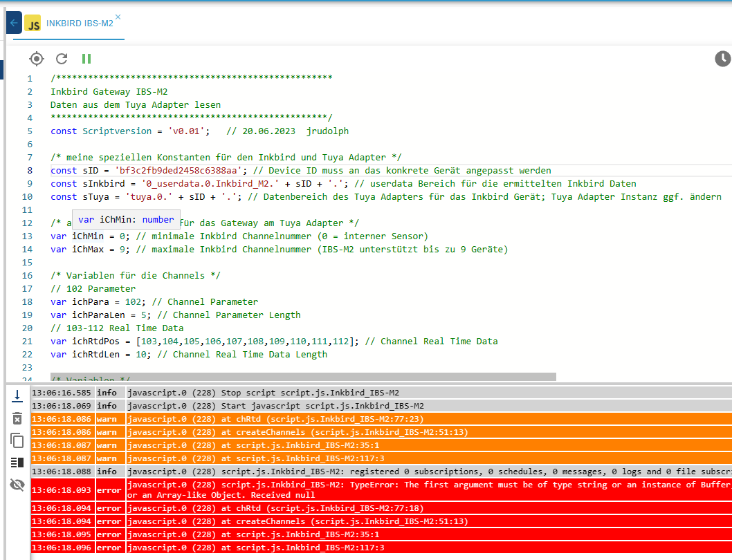The width and height of the screenshot is (732, 560).
Task: Select warn entry 'at script.js.Inkbird_IBS-M2:117:3'
Action: click(x=381, y=458)
